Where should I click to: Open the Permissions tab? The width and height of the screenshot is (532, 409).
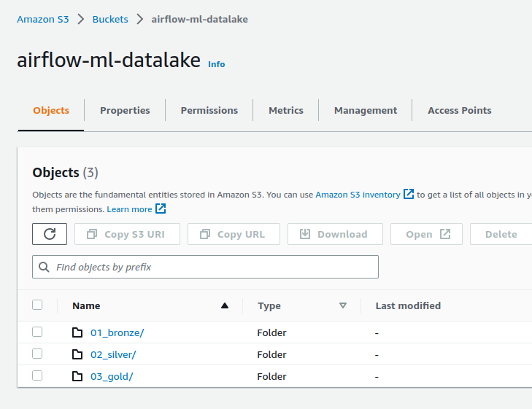209,111
